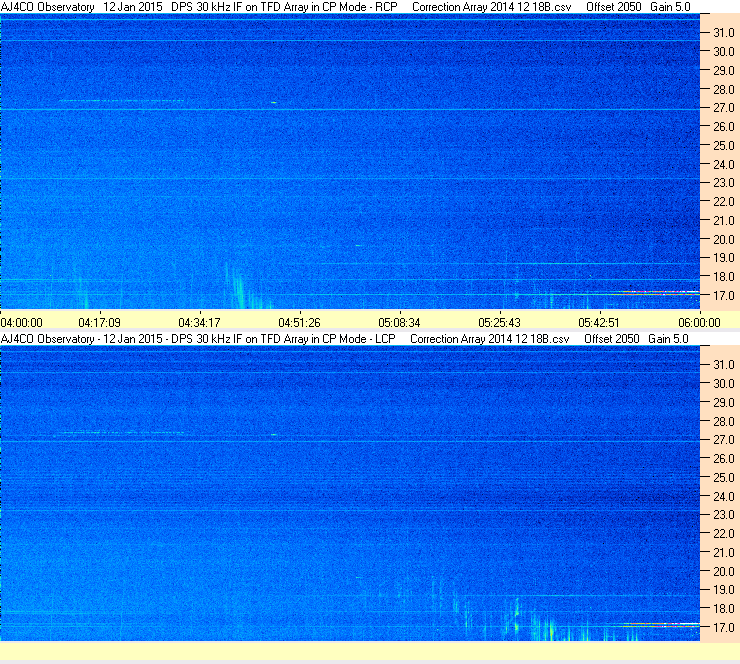
Task: Select 17.0 frequency label in RCP panel
Action: pos(723,296)
